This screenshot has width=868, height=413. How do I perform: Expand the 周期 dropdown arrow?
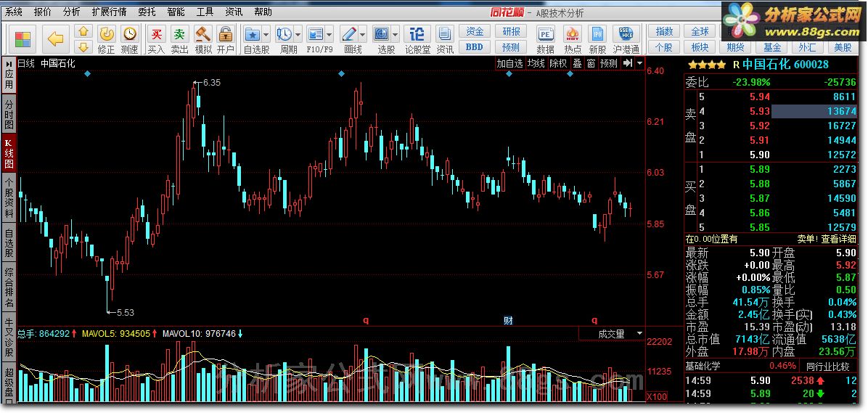[x=298, y=34]
